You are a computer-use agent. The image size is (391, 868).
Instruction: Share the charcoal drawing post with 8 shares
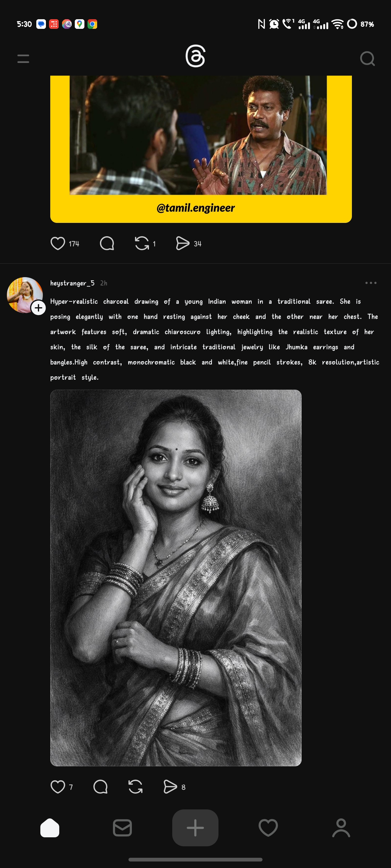pyautogui.click(x=170, y=787)
